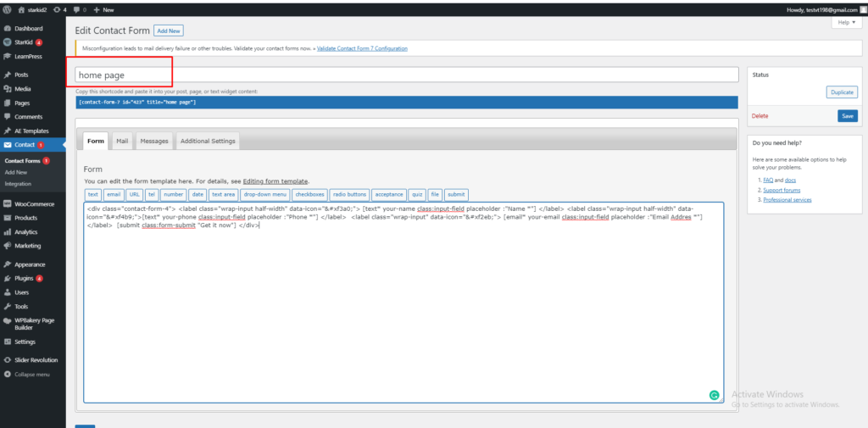868x428 pixels.
Task: Click the Appearance paintbrush icon
Action: (x=8, y=264)
